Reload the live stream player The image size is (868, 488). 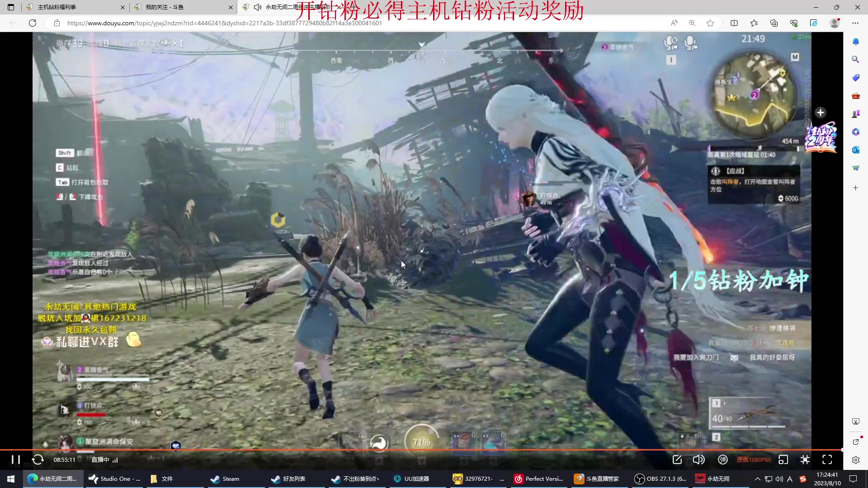(38, 460)
